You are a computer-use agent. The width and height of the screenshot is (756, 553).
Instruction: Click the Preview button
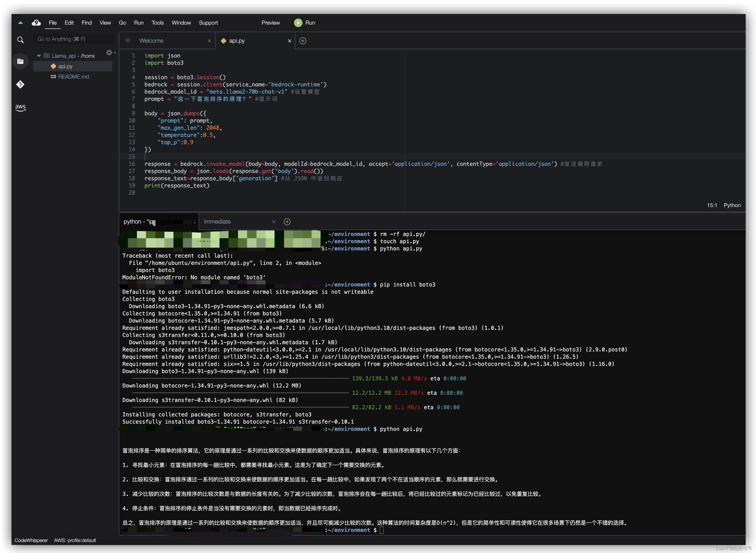[x=270, y=23]
